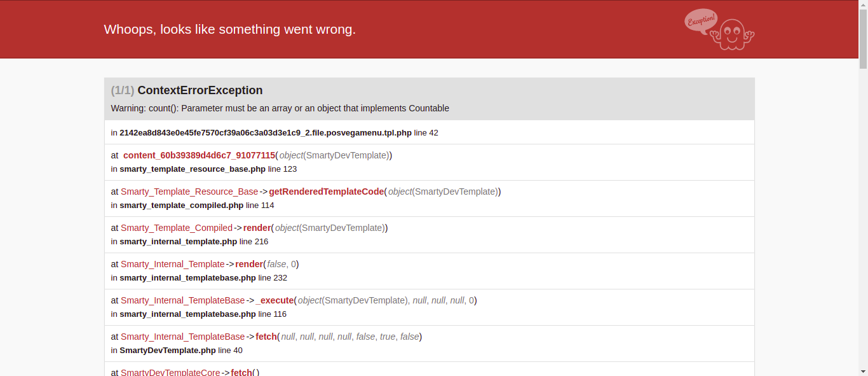Image resolution: width=868 pixels, height=376 pixels.
Task: Click the getRenderedTemplateCode method link
Action: [x=326, y=191]
